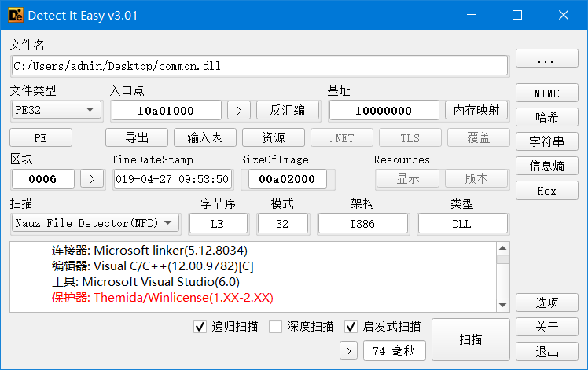Open the 资源 resources view
This screenshot has height=370, width=588.
(x=274, y=137)
